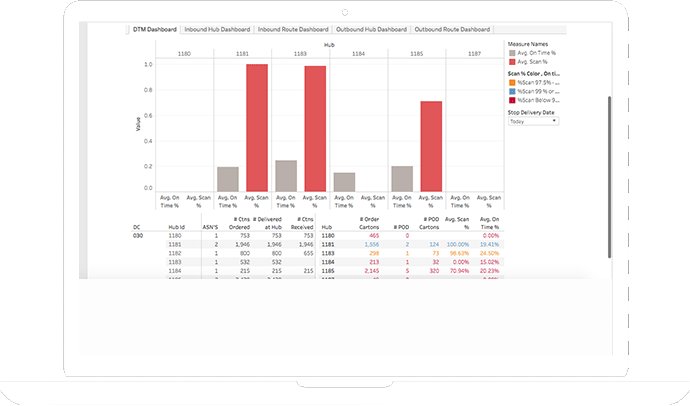Click the gray Avg. On Time bar for hub 1184
The image size is (690, 406).
(x=344, y=181)
